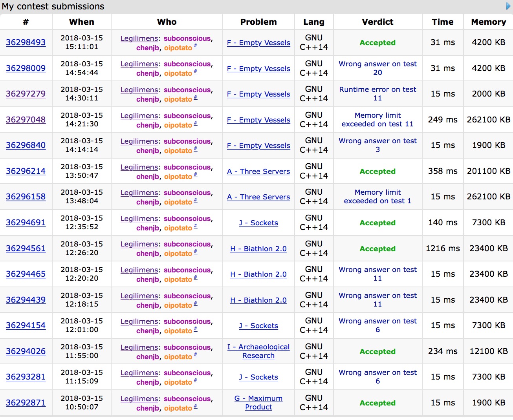This screenshot has height=420, width=513.
Task: Click the Wrong answer on test 20 verdict
Action: coord(377,68)
